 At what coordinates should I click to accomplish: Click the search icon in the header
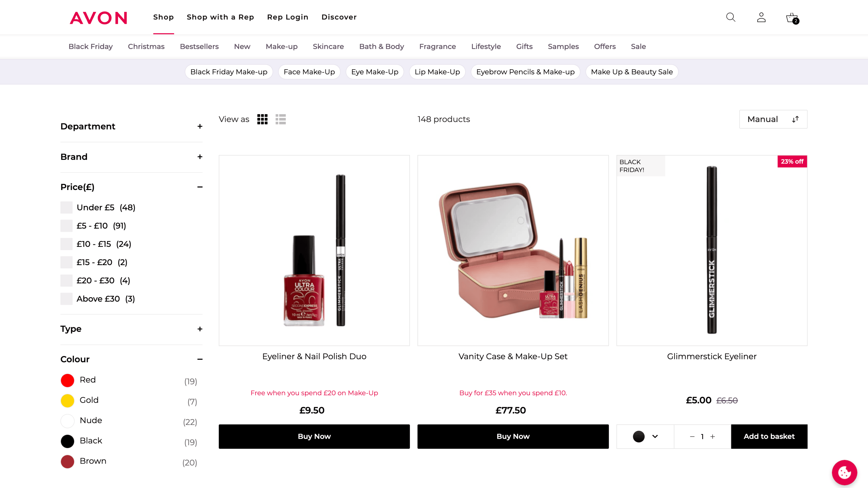pos(731,17)
